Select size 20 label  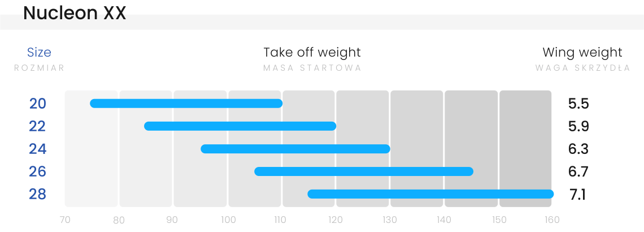pyautogui.click(x=38, y=104)
